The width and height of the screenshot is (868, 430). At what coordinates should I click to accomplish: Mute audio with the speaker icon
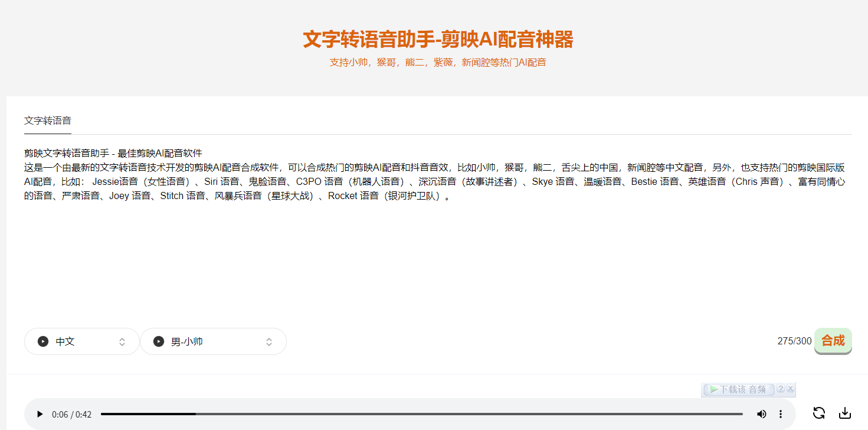point(761,414)
